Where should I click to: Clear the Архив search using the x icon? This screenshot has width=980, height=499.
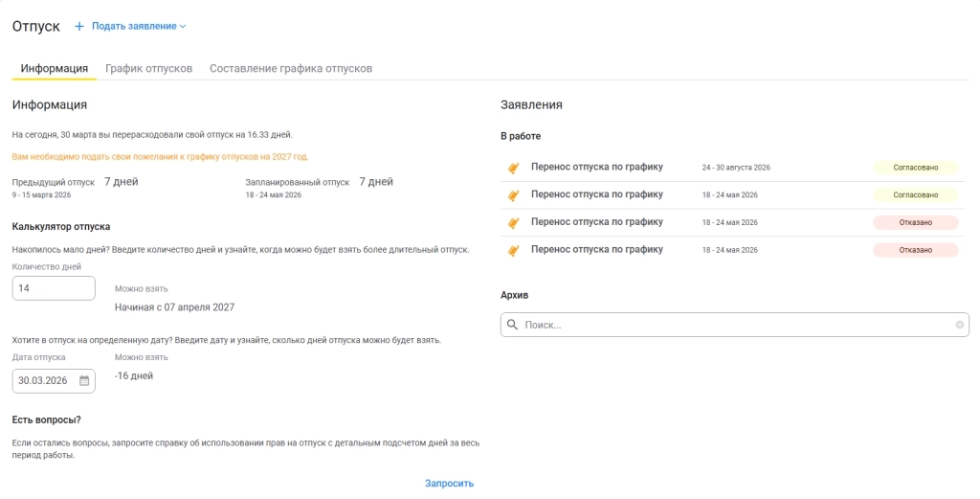(959, 325)
